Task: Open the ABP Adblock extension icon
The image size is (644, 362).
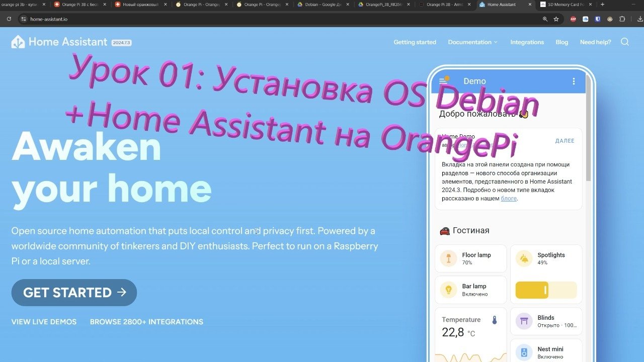Action: (573, 19)
